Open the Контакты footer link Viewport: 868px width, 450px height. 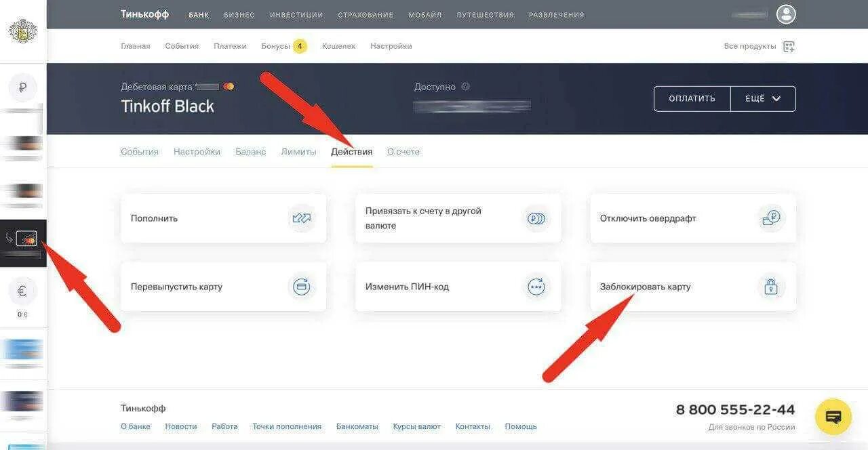click(473, 426)
